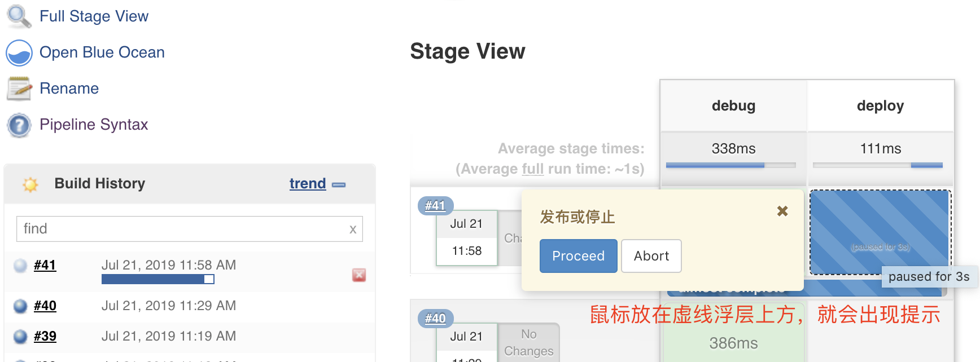Click the Pipeline Syntax help icon
Image resolution: width=980 pixels, height=362 pixels.
pyautogui.click(x=19, y=125)
